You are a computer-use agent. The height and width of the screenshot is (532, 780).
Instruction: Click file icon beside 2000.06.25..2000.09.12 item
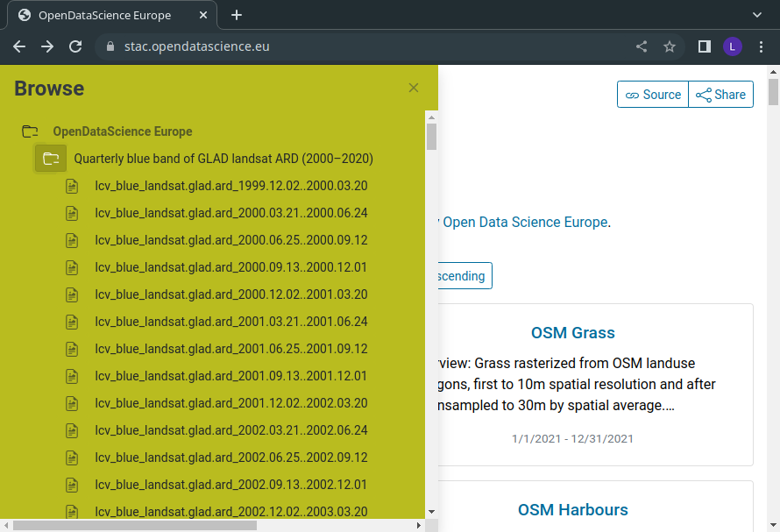tap(72, 240)
